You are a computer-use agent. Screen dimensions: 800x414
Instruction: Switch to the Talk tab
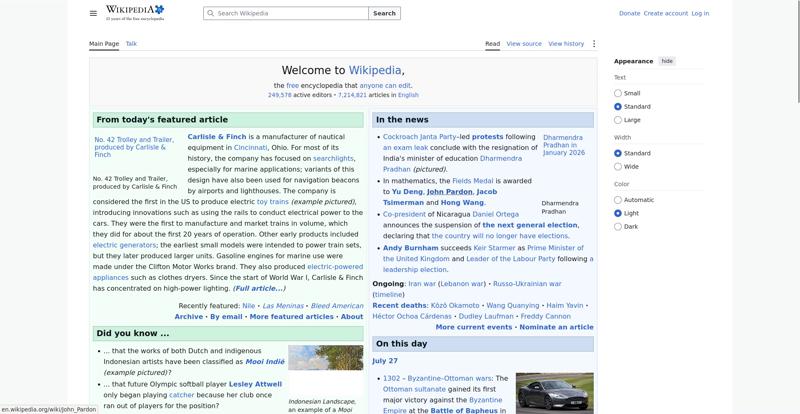131,44
